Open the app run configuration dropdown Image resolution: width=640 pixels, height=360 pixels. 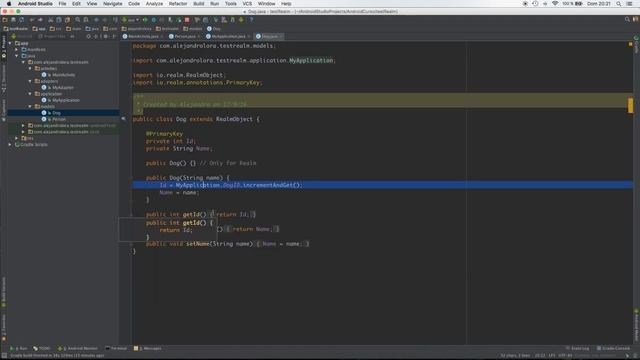131,20
